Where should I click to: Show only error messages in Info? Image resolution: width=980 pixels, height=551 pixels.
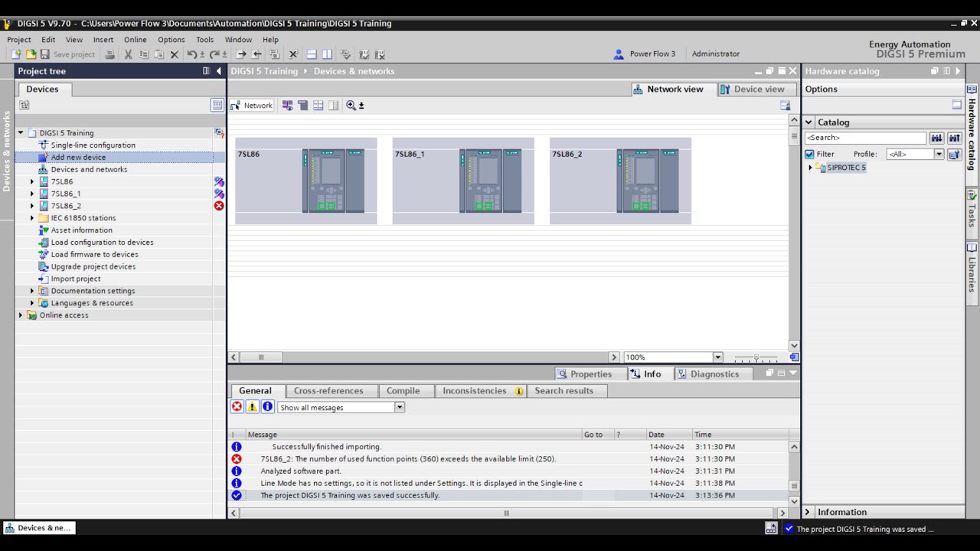click(x=237, y=407)
